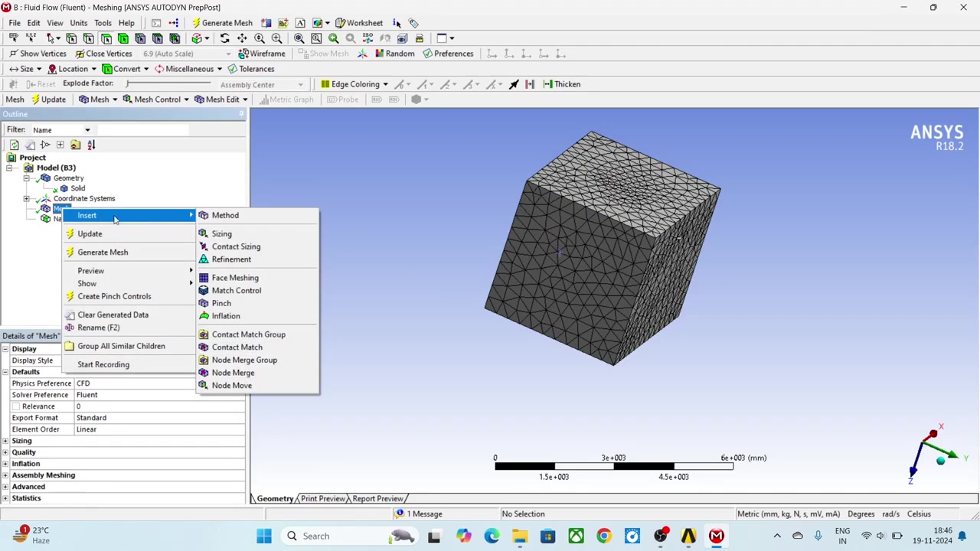The height and width of the screenshot is (551, 980).
Task: Expand the Inflation section in Details
Action: click(x=5, y=464)
